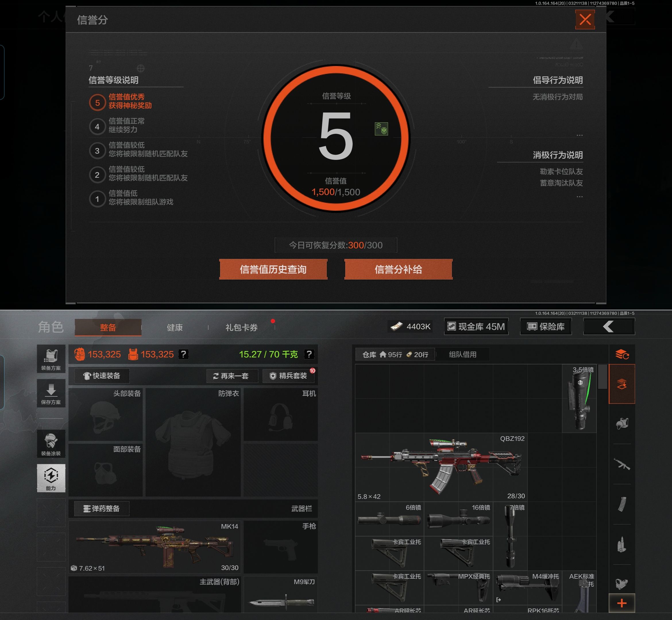Viewport: 672px width, 620px height.
Task: Click question mark next to weight
Action: (309, 354)
